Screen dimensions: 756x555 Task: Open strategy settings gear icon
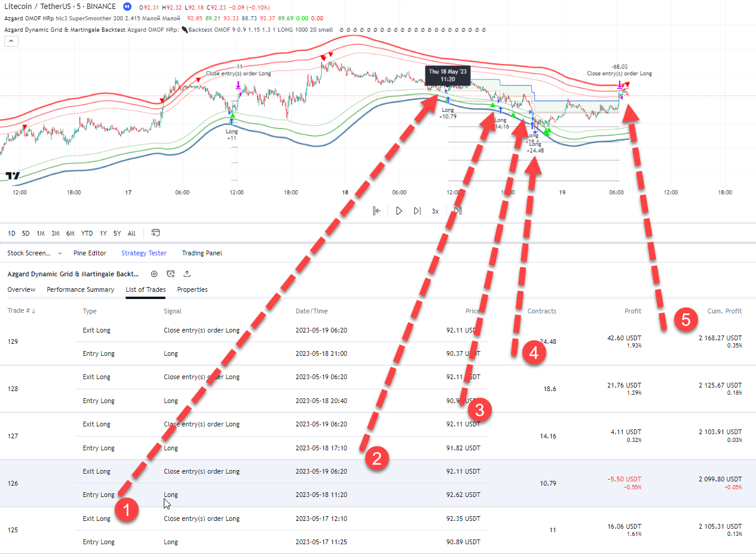click(154, 274)
